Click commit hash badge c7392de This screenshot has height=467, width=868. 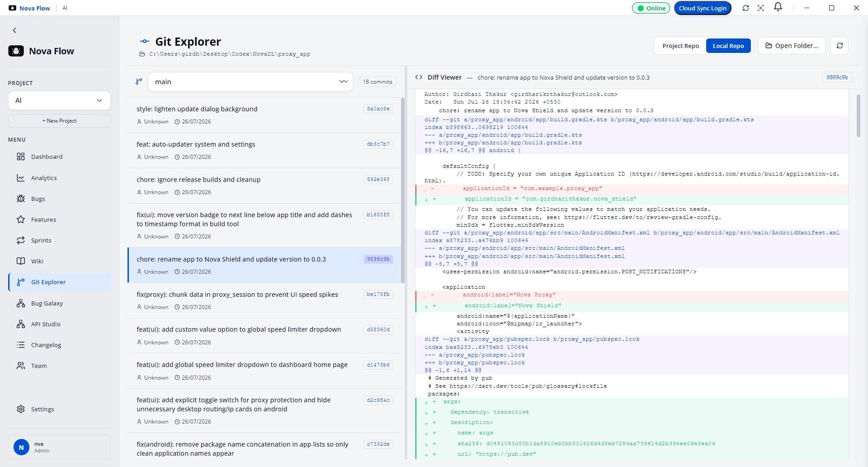(x=378, y=444)
